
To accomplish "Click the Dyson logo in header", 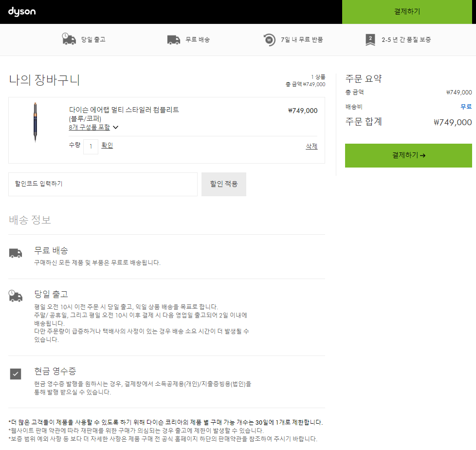I will [x=22, y=12].
